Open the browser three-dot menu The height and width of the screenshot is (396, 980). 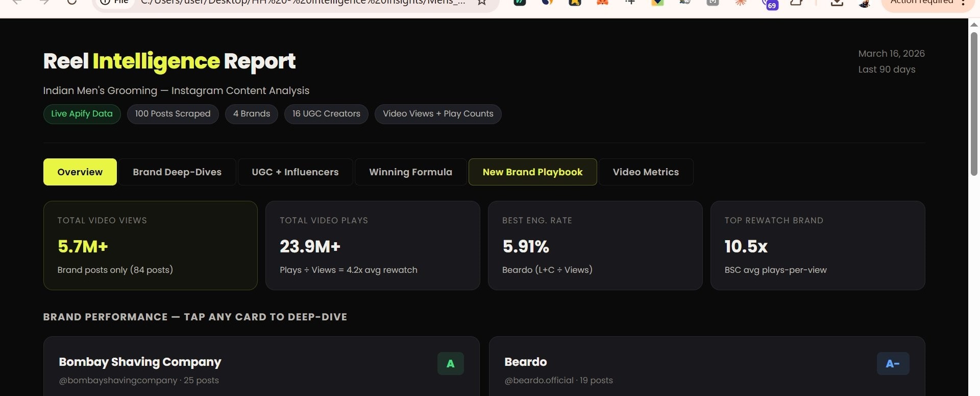[963, 2]
